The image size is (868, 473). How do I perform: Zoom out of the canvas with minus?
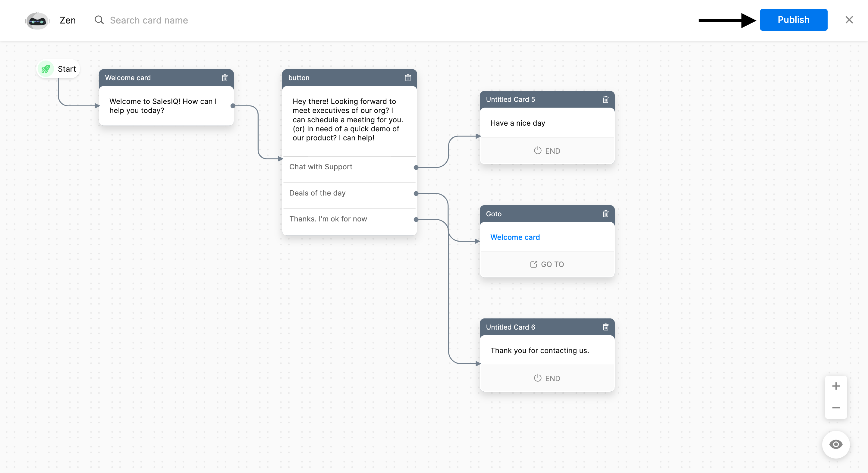[x=836, y=408]
